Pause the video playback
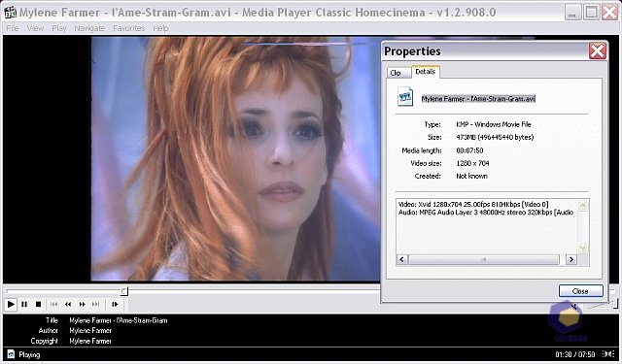The height and width of the screenshot is (364, 622). [24, 304]
